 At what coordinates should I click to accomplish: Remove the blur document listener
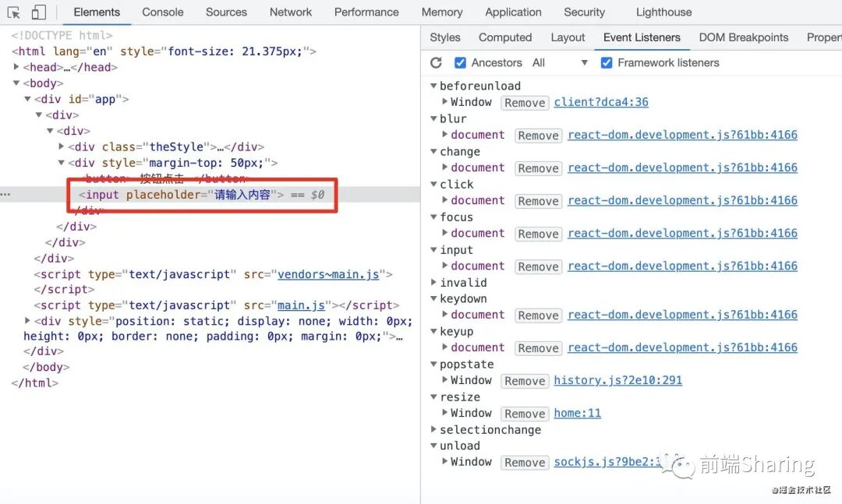click(538, 136)
